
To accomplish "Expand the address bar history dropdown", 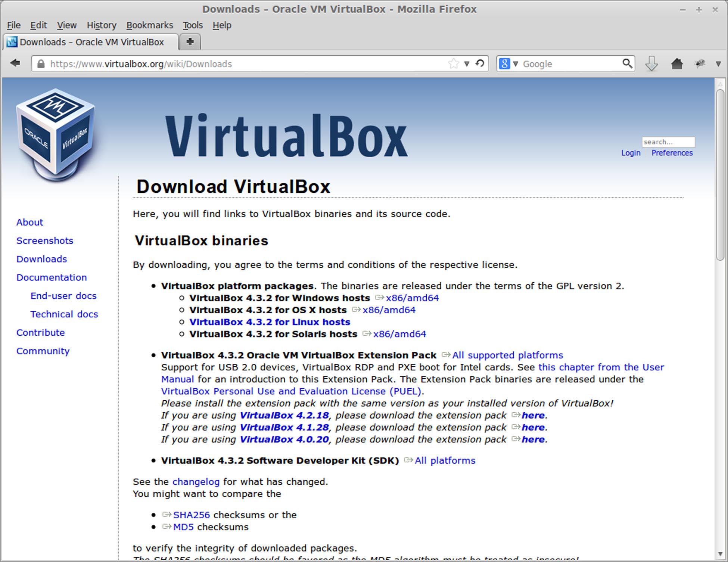I will click(467, 63).
